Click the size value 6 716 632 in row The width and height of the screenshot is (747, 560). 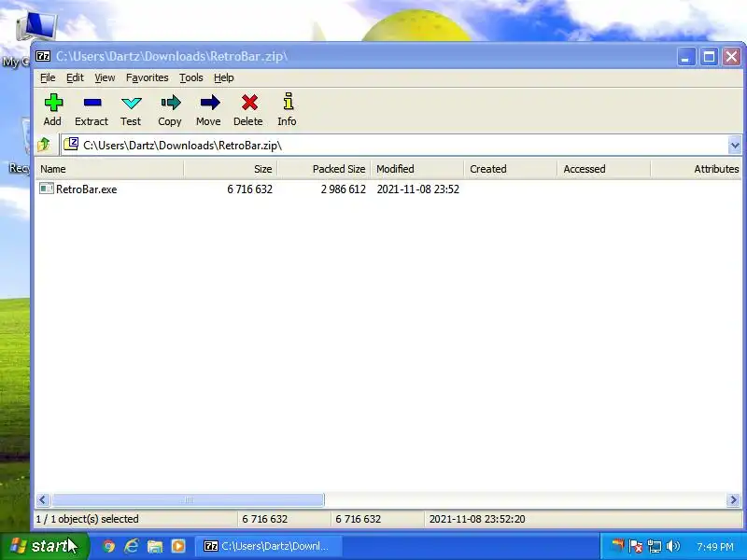point(249,189)
